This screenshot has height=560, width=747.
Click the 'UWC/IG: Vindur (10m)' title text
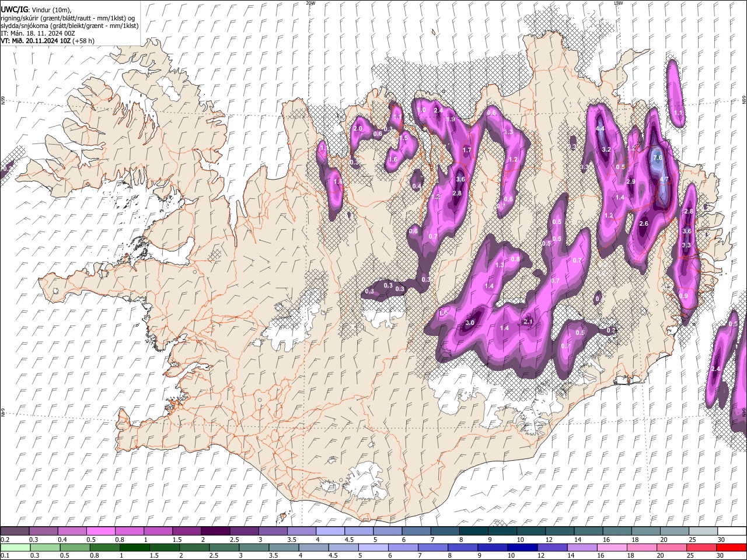pos(36,10)
